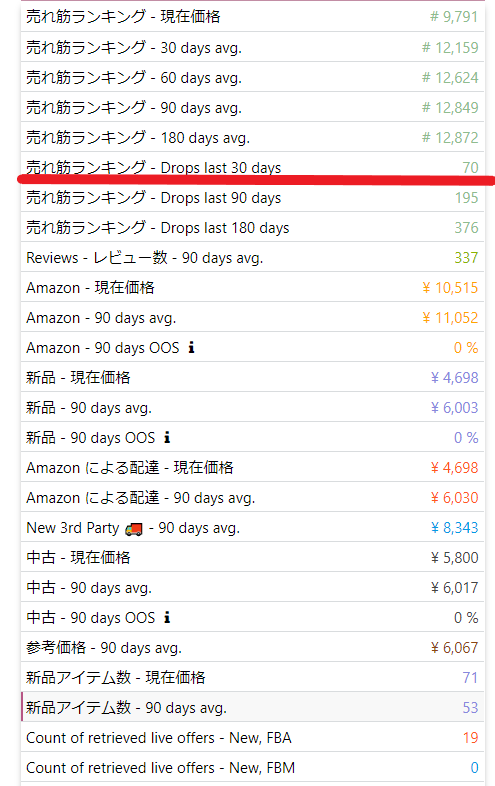Click the #12,159 30 days avg. rank value
This screenshot has width=495, height=786.
tap(450, 48)
